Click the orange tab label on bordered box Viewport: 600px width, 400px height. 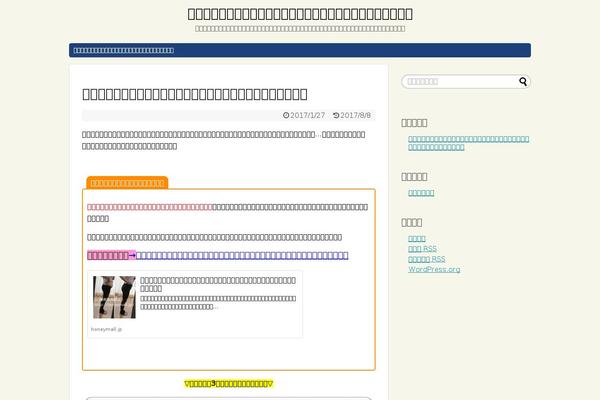pyautogui.click(x=127, y=183)
